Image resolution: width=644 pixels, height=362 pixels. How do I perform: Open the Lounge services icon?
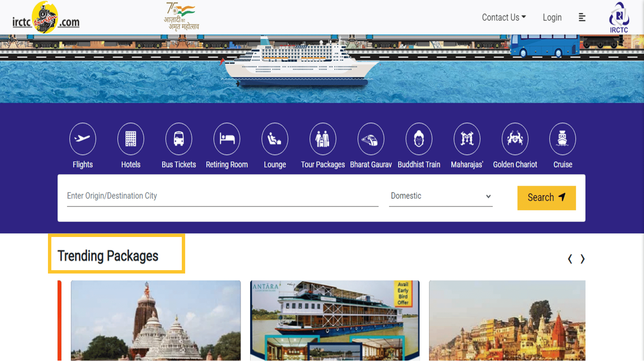(x=275, y=138)
